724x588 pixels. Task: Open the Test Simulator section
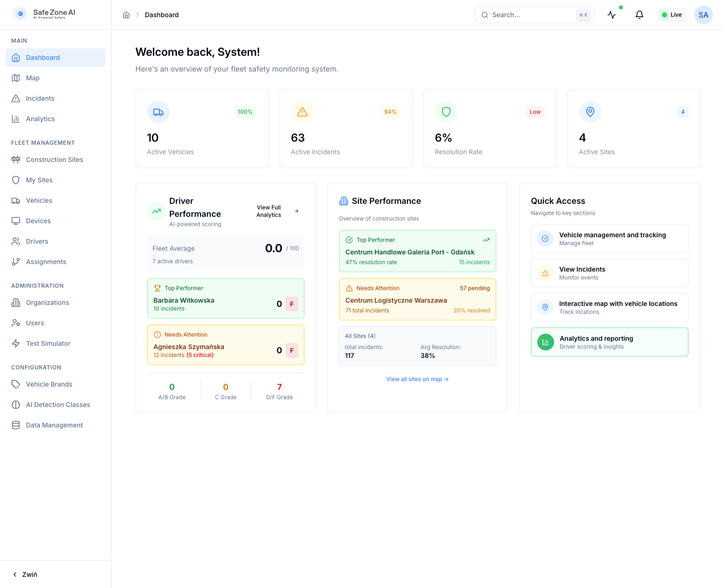(48, 343)
